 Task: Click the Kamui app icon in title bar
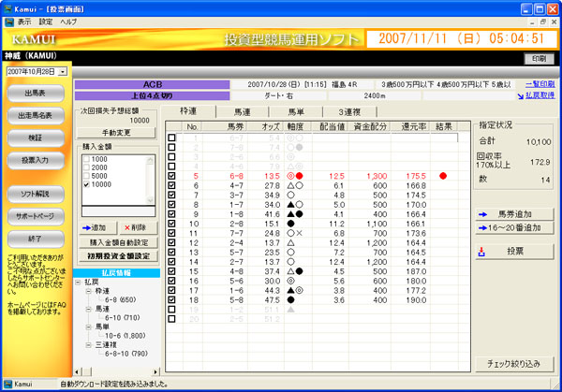(x=8, y=7)
